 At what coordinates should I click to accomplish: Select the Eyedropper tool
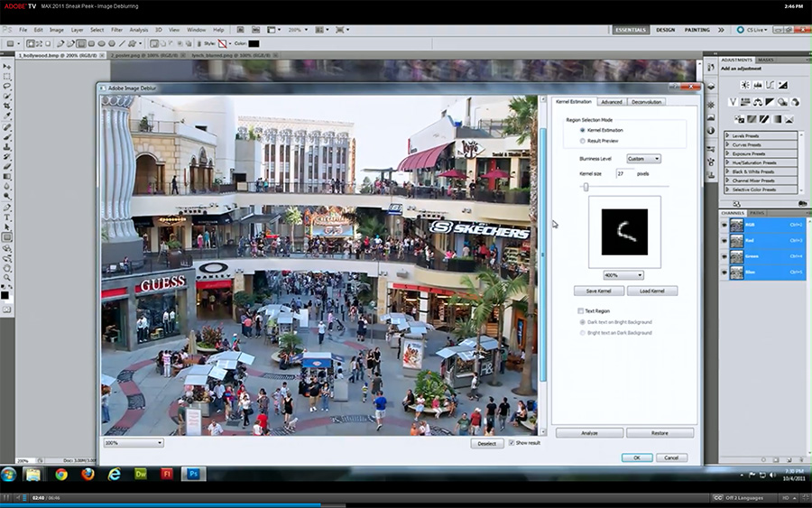pyautogui.click(x=6, y=116)
